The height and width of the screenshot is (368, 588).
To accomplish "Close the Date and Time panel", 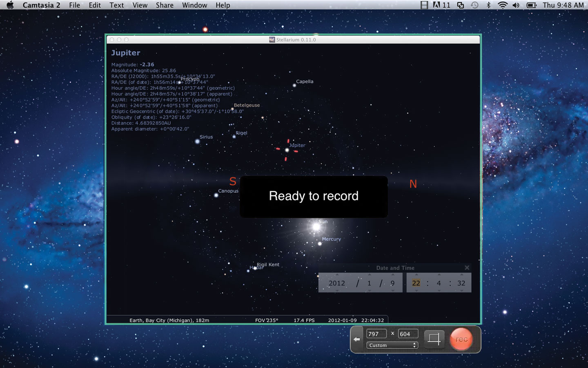I will coord(467,268).
